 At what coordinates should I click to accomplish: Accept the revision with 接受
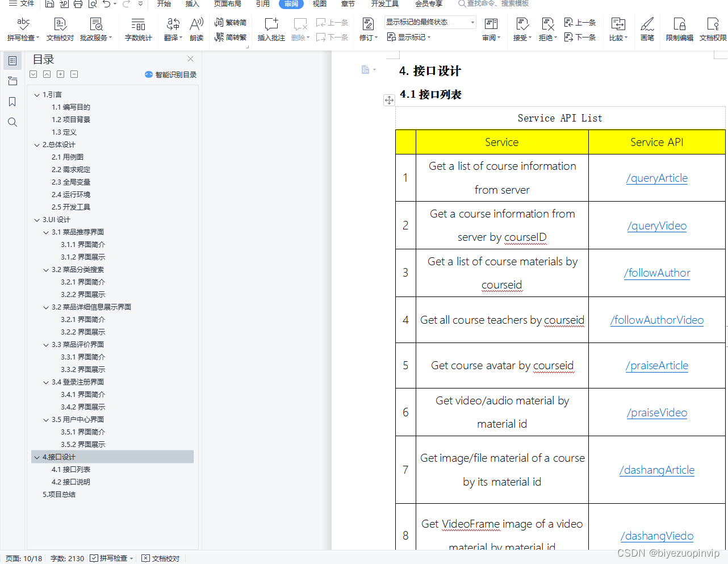(522, 30)
